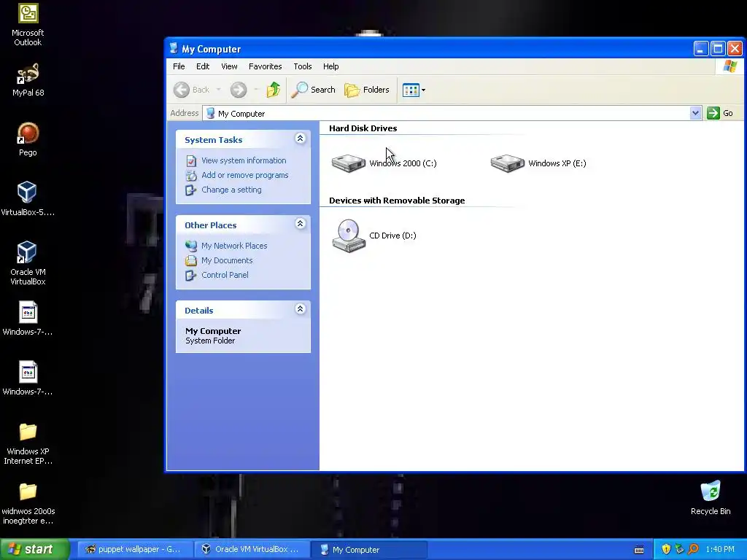The height and width of the screenshot is (560, 747).
Task: Click the clock showing 1:40 PM
Action: point(720,549)
